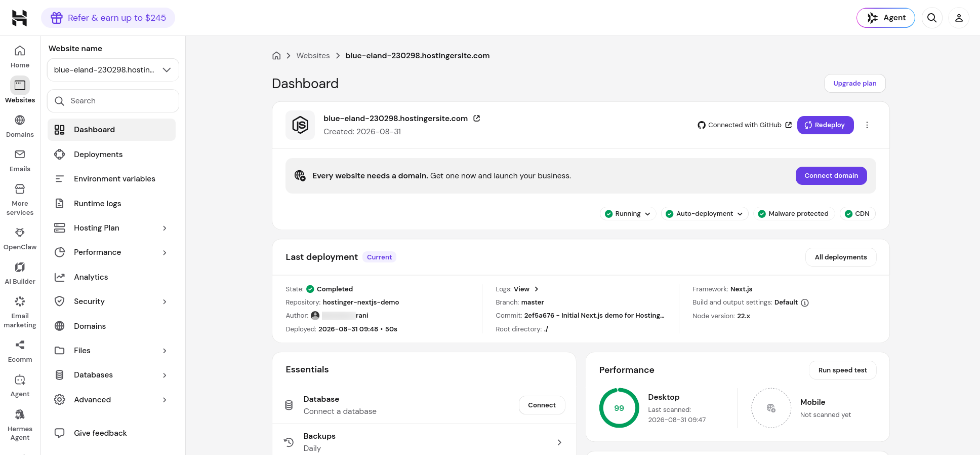Viewport: 980px width, 455px height.
Task: Open the Domains globe rail icon
Action: pyautogui.click(x=20, y=120)
